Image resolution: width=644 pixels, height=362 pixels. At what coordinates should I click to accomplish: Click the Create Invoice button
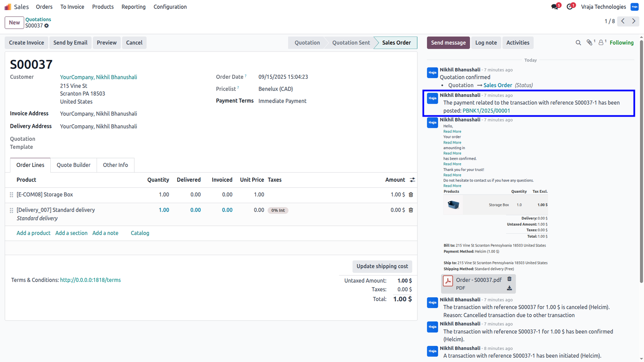[x=27, y=43]
